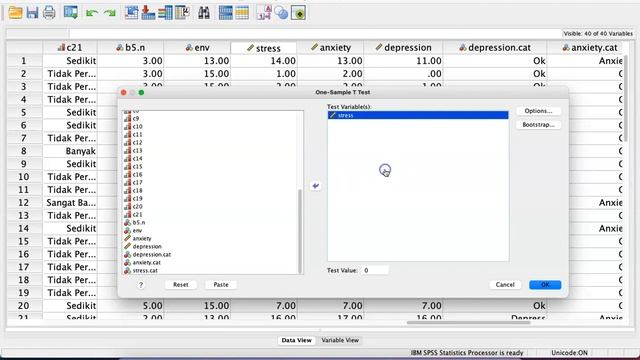Image resolution: width=640 pixels, height=360 pixels.
Task: Click the Reset button
Action: tap(180, 284)
